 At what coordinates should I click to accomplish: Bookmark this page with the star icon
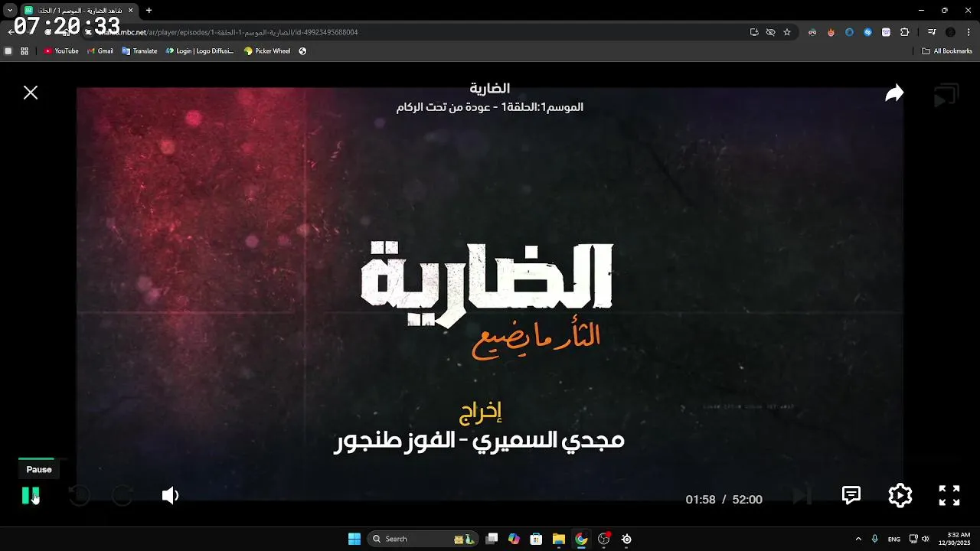click(x=786, y=32)
